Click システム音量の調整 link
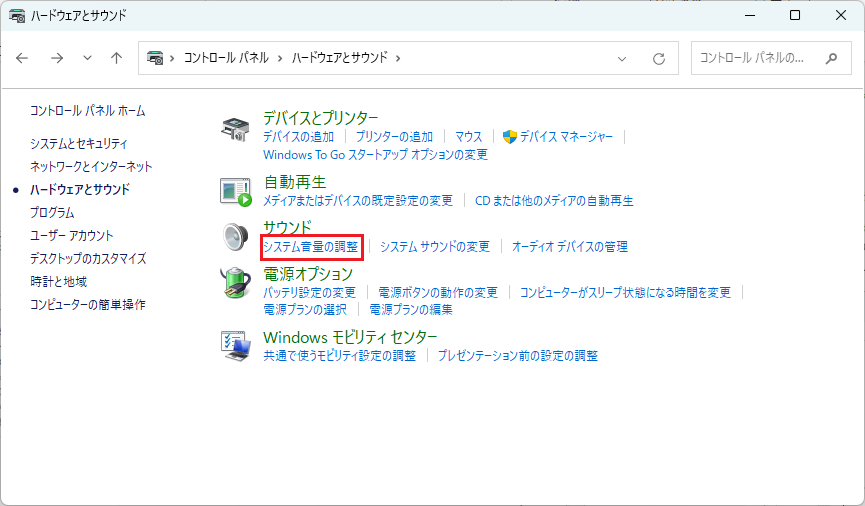Image resolution: width=865 pixels, height=506 pixels. pos(311,247)
